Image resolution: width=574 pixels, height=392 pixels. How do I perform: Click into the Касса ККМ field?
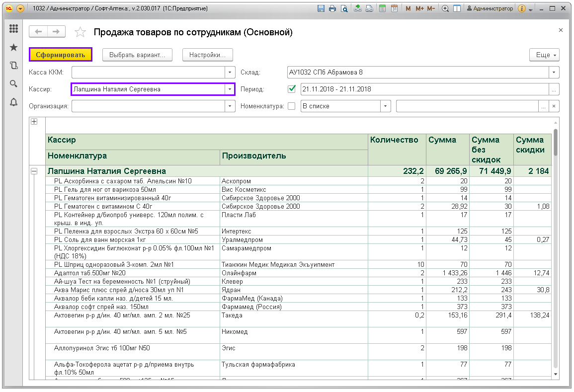pos(148,73)
